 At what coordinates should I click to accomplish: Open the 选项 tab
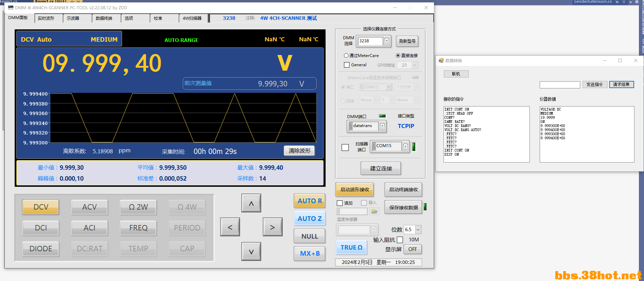pos(135,18)
